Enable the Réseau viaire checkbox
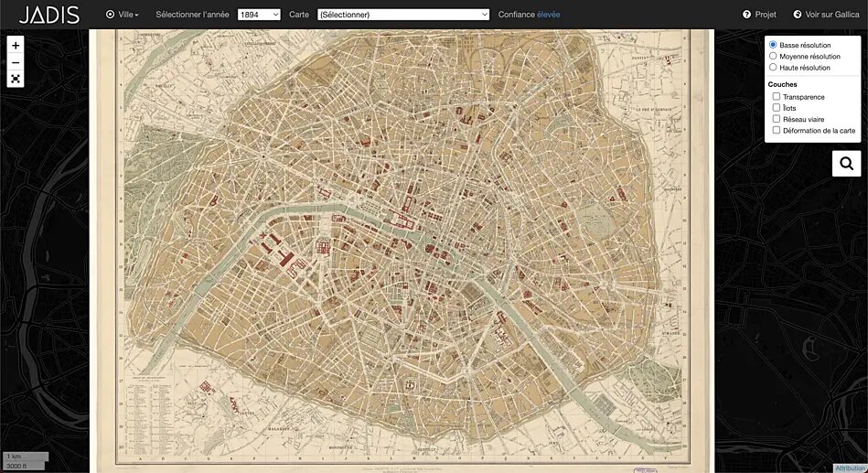The width and height of the screenshot is (868, 473). [x=777, y=119]
